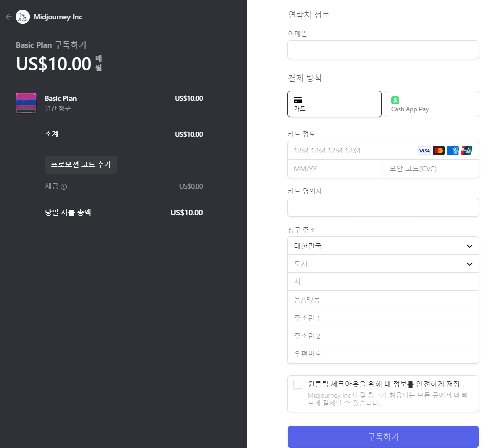Click the back arrow to leave checkout
This screenshot has width=491, height=448.
[8, 16]
